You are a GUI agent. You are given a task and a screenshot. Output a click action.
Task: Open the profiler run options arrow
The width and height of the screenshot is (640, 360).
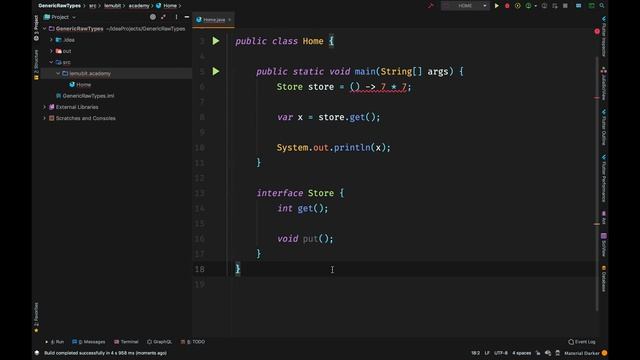pos(536,6)
